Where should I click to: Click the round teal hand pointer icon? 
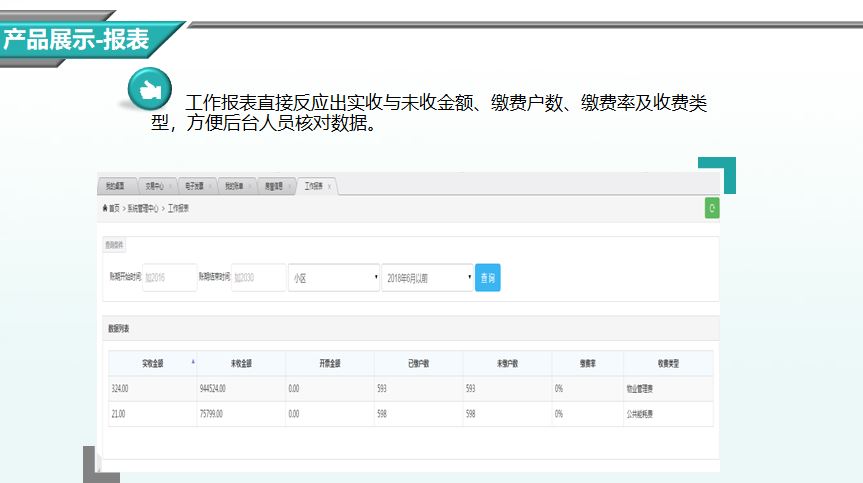pyautogui.click(x=150, y=89)
